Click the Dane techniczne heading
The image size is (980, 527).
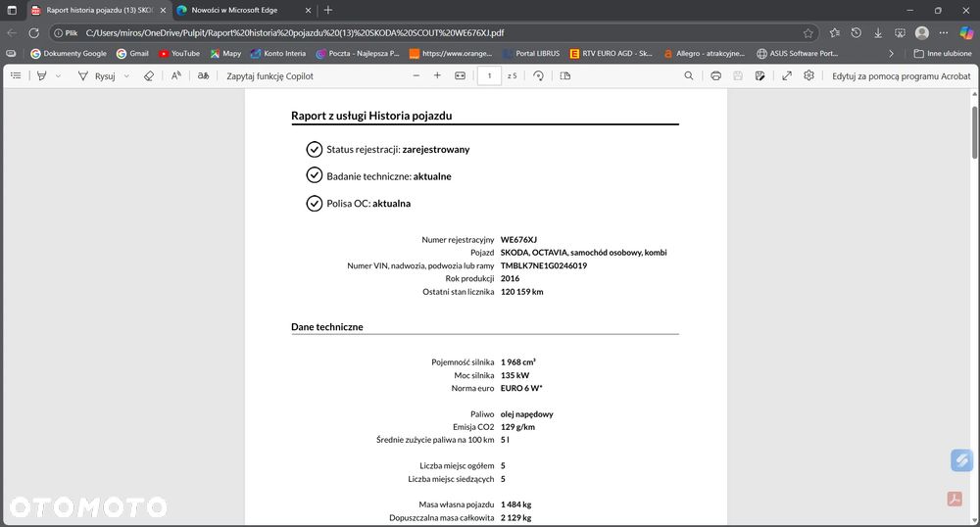(327, 326)
